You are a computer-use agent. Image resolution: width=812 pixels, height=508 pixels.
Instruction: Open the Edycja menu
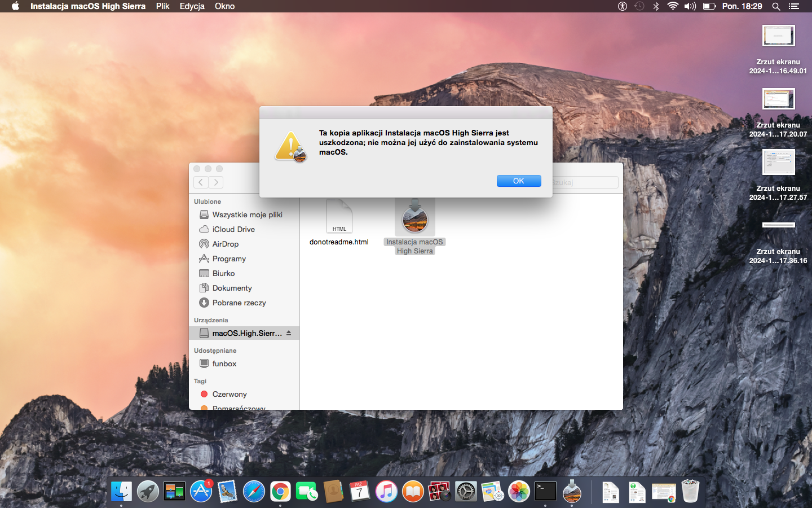(x=192, y=6)
